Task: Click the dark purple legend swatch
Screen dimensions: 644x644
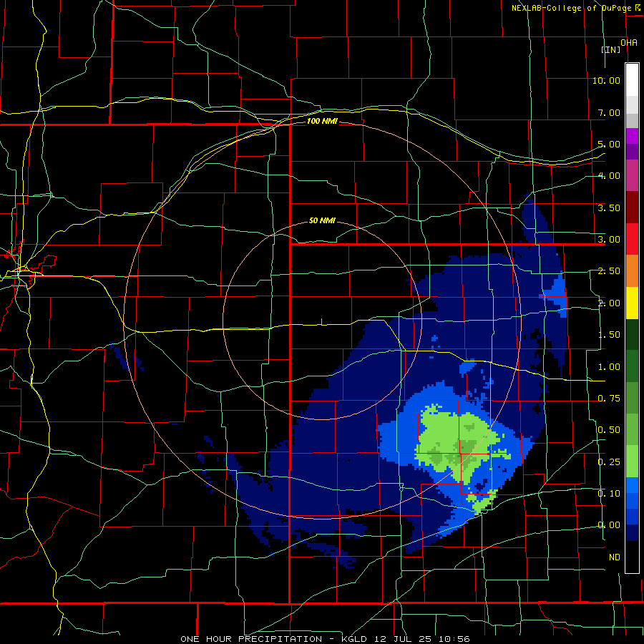Action: 632,152
